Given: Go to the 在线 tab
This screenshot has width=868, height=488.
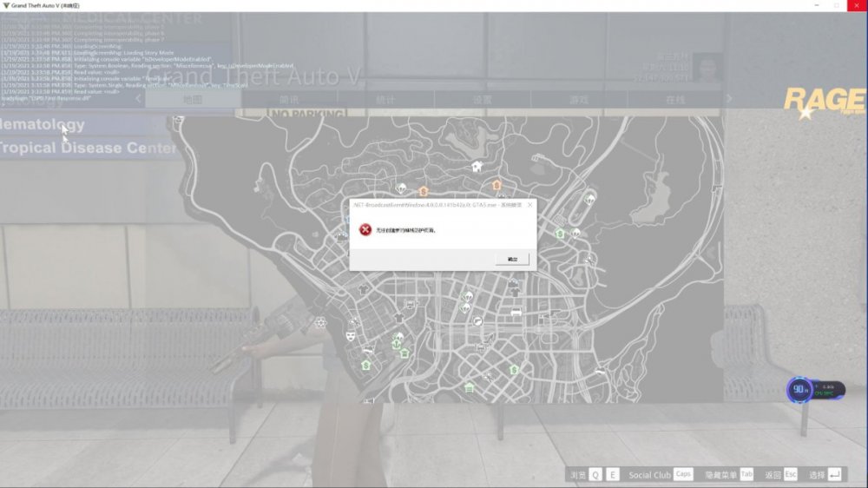Looking at the screenshot, I should point(674,99).
